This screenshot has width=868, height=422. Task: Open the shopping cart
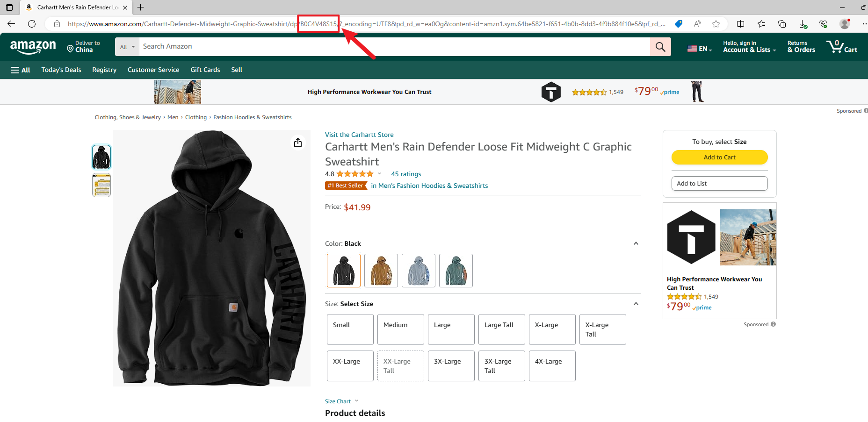click(842, 47)
